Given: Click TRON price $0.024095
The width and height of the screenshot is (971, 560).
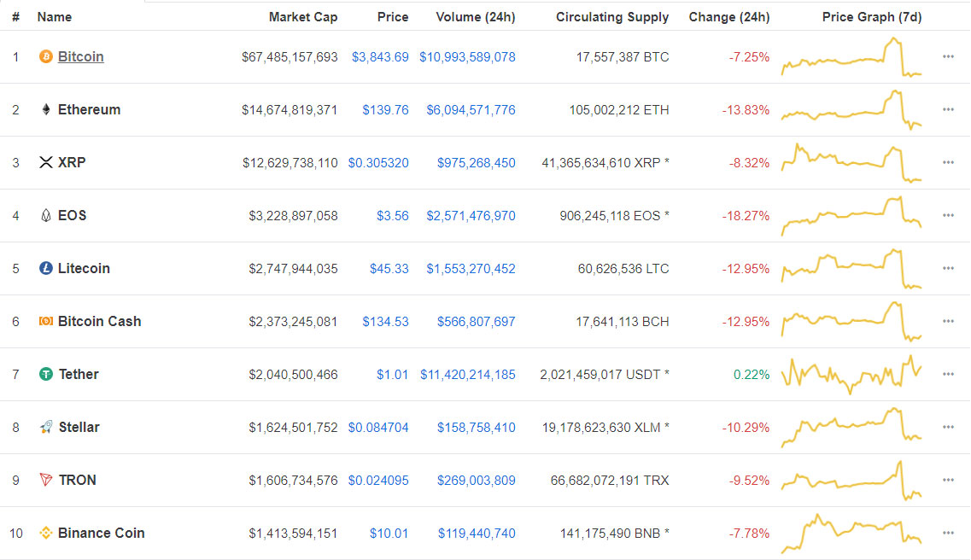Looking at the screenshot, I should [378, 480].
